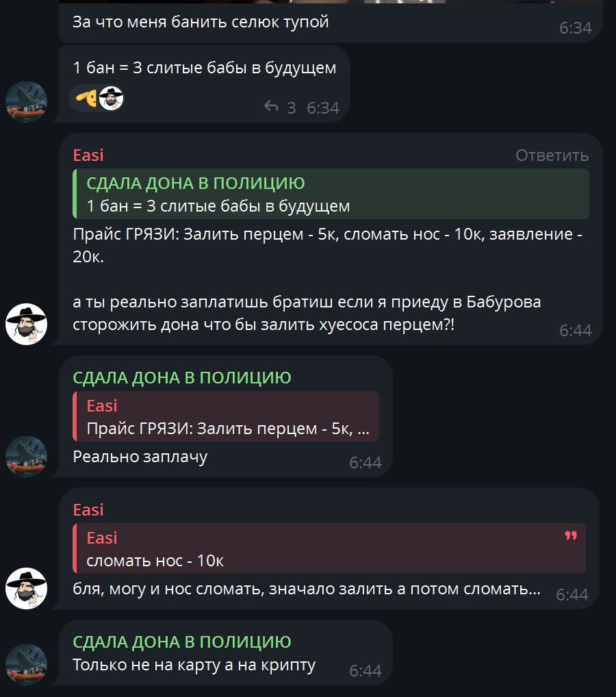Click 'Easi' sender name above the nose quote
This screenshot has height=697, width=616.
(x=88, y=509)
